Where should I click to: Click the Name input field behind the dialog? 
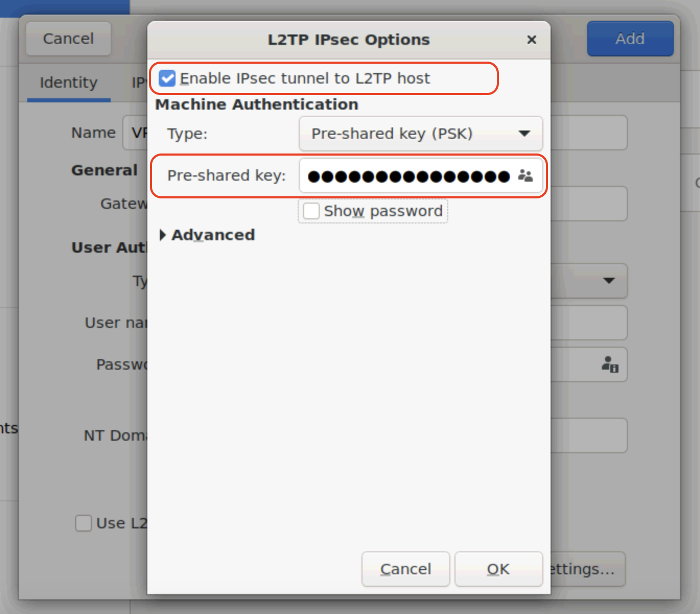[589, 133]
